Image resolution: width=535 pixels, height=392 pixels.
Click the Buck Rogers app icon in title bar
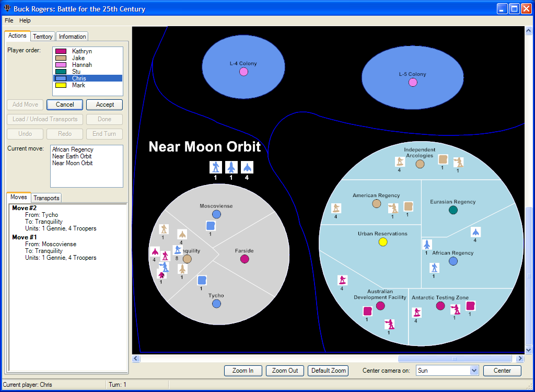point(7,8)
